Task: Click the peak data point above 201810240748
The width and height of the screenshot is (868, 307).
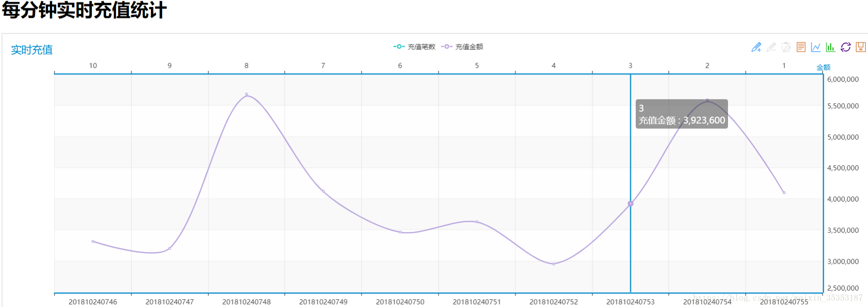Action: [246, 94]
